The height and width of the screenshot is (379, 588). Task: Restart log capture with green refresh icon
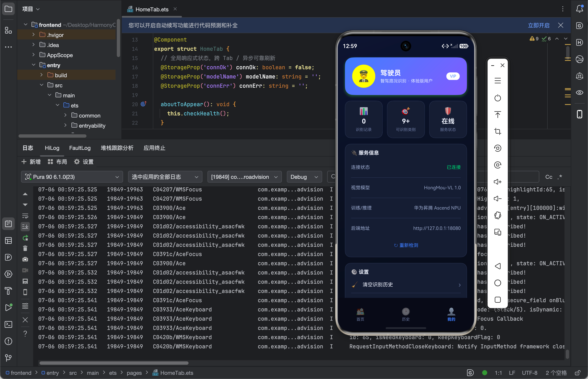pyautogui.click(x=25, y=238)
